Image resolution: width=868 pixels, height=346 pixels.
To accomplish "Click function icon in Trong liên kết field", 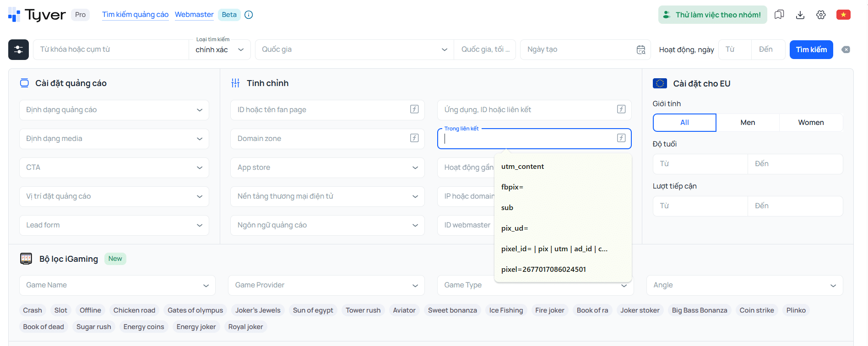I will (621, 138).
